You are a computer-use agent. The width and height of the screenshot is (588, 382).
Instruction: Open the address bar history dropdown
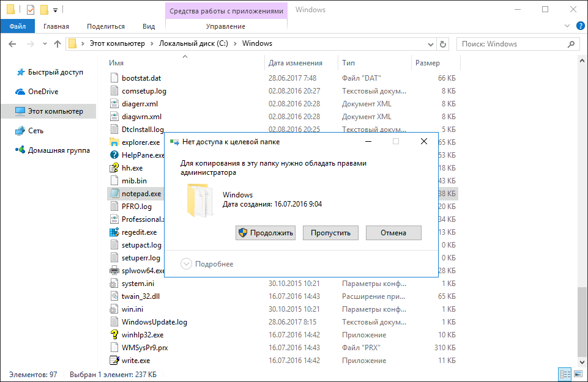pyautogui.click(x=430, y=43)
